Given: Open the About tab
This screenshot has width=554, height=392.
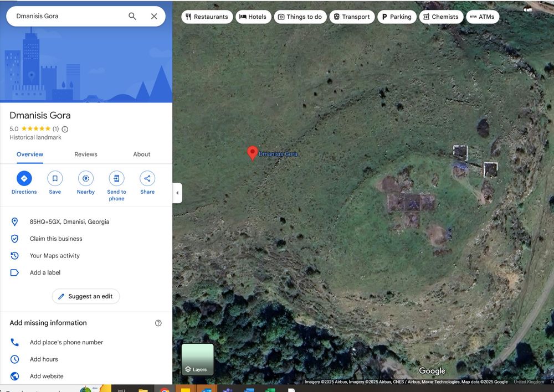Looking at the screenshot, I should 142,154.
